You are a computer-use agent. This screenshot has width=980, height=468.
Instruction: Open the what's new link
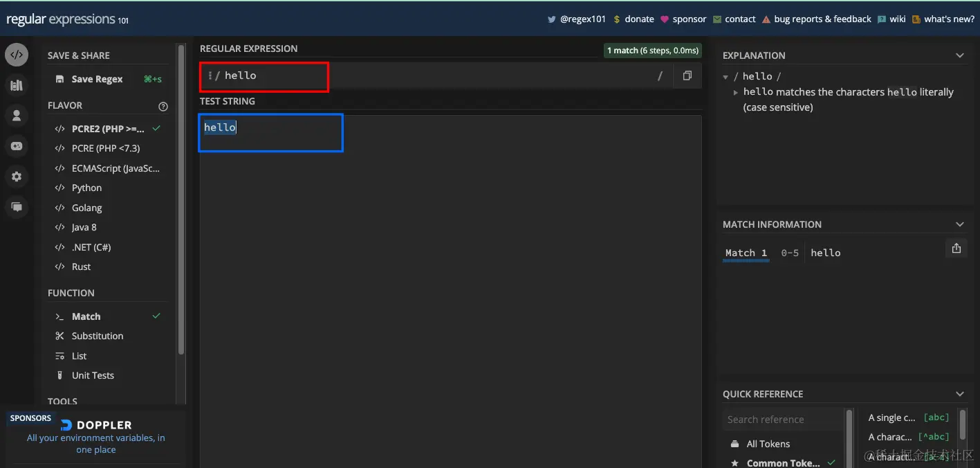(x=943, y=19)
